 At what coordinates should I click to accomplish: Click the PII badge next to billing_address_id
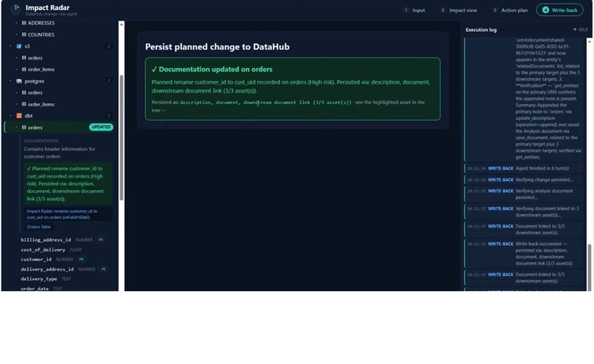tap(100, 239)
